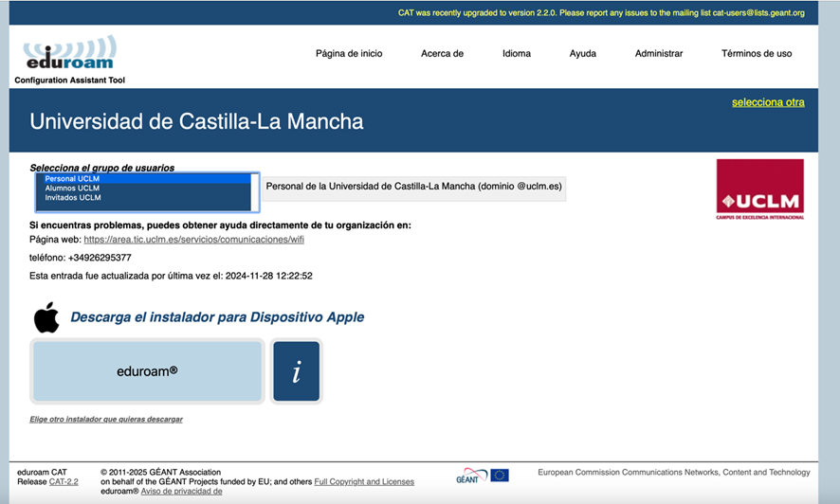Click the UCLM institution logo

coord(759,189)
